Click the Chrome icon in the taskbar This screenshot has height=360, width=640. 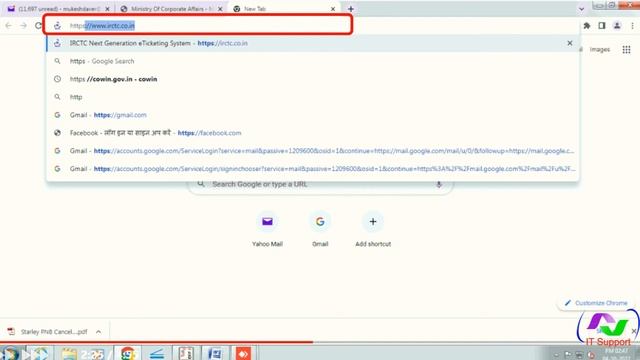(128, 353)
